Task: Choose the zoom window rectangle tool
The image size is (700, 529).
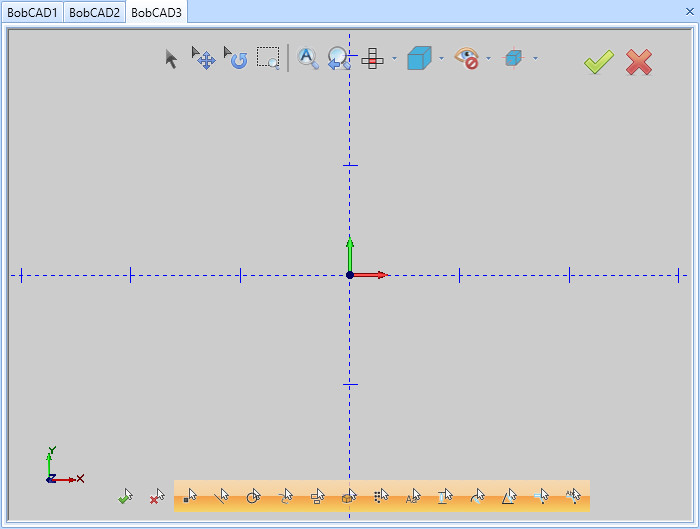Action: [x=268, y=58]
